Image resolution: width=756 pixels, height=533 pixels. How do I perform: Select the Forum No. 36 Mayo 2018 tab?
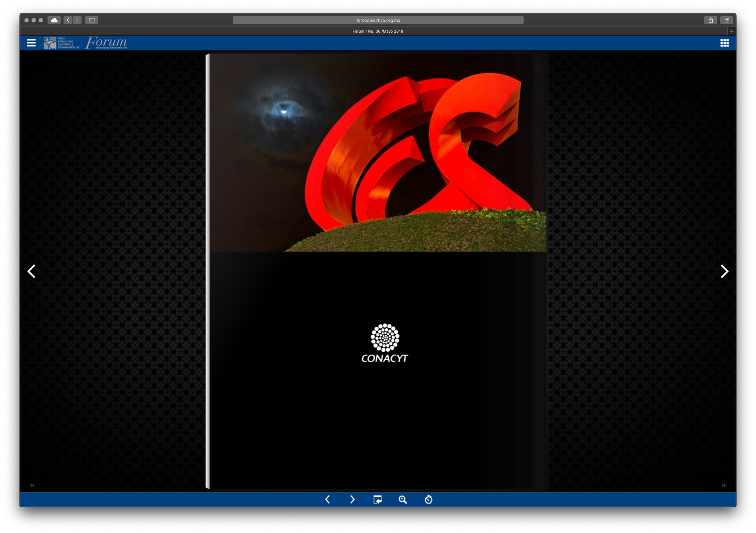click(x=377, y=31)
